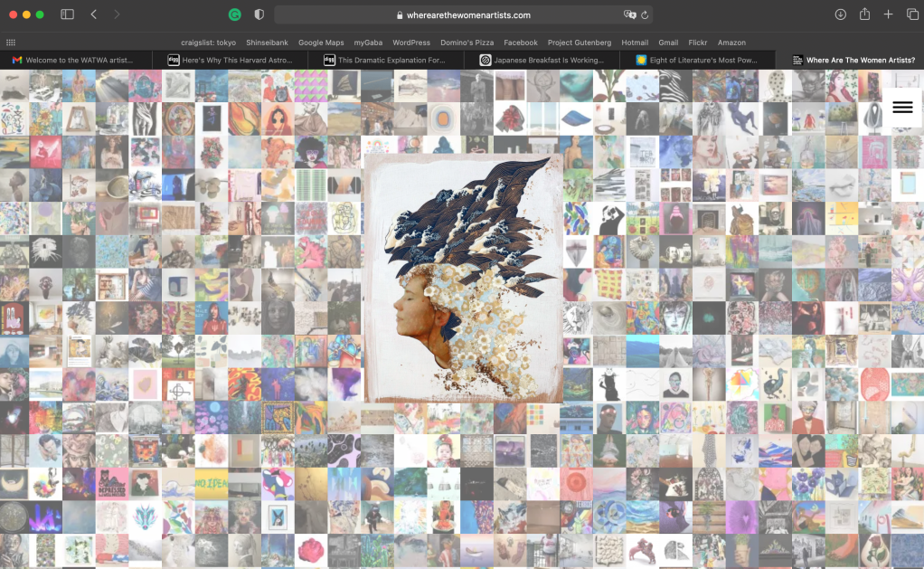Viewport: 924px width, 569px height.
Task: Click the translate icon in address bar
Action: [629, 14]
